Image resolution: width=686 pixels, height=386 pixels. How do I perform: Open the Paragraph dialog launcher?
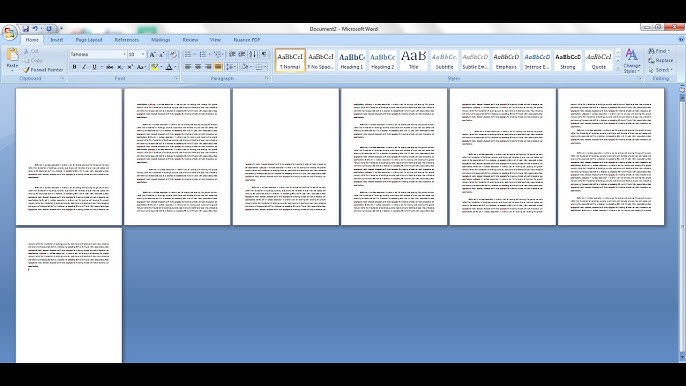[x=267, y=78]
